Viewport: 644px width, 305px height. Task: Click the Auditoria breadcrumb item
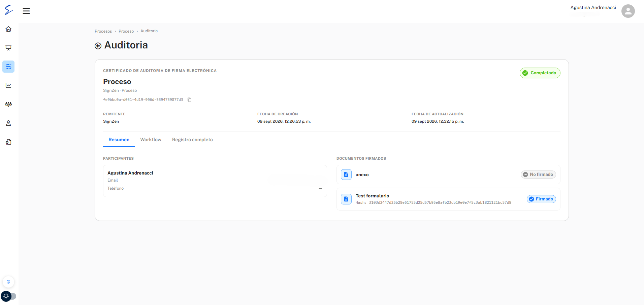coord(149,31)
